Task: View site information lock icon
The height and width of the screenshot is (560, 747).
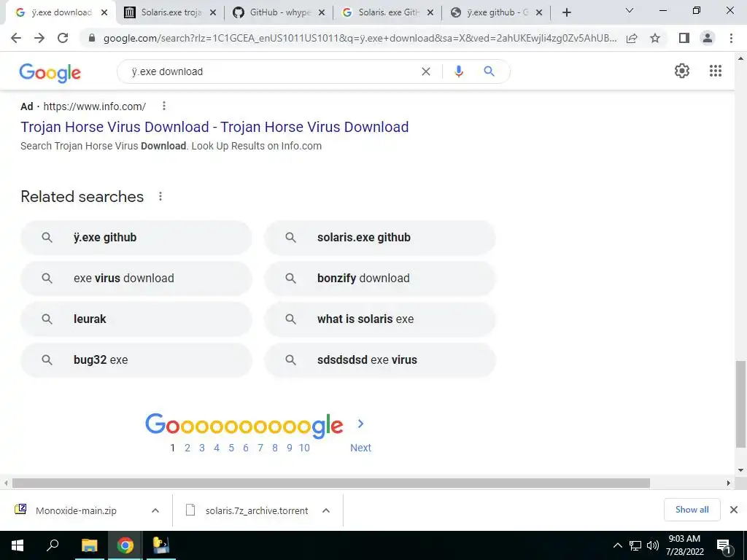Action: coord(92,38)
